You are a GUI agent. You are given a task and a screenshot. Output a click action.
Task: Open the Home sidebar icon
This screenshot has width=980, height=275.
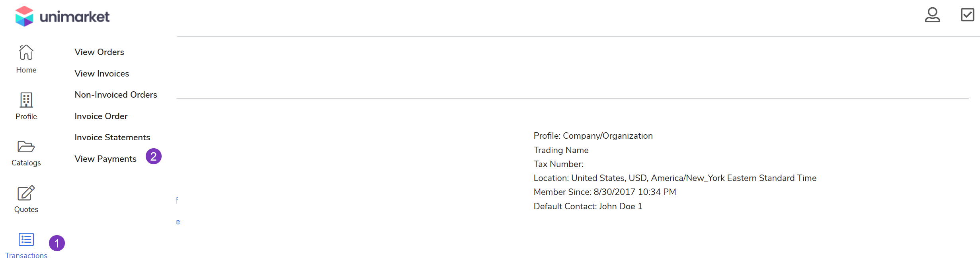26,52
